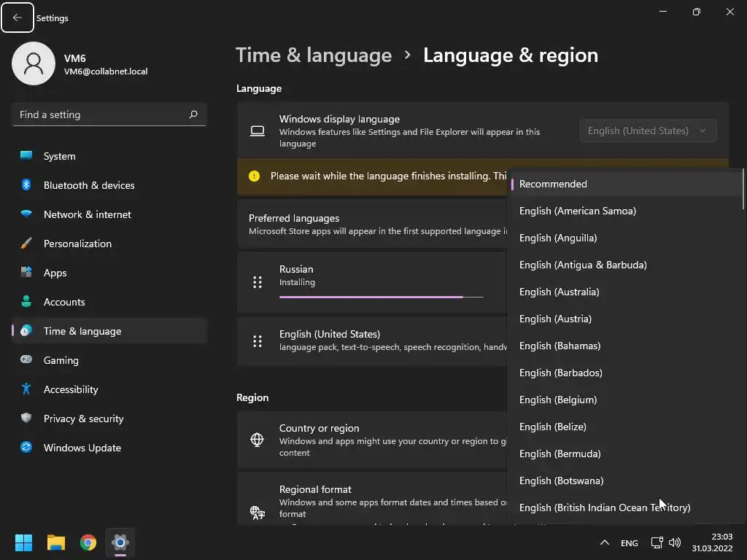Click the drag handle beside Russian
The width and height of the screenshot is (747, 560).
(258, 282)
